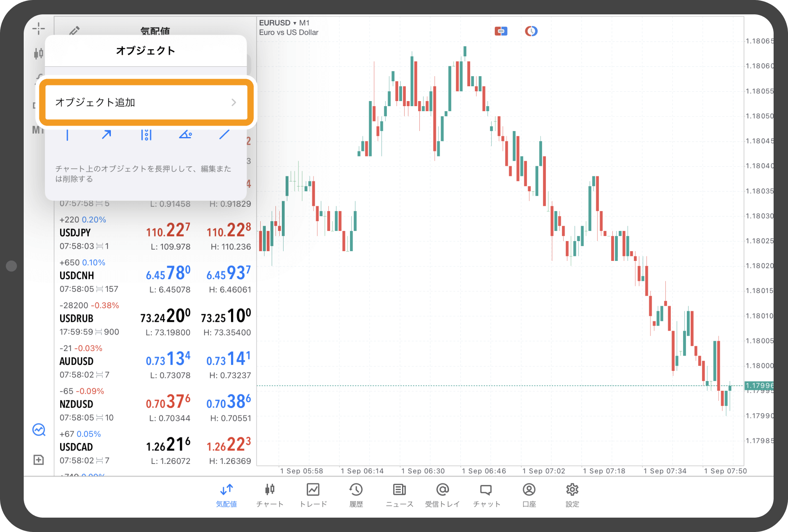Screen dimensions: 788x532
Task: Click the red-blue clock icon on chart
Action: pyautogui.click(x=531, y=31)
